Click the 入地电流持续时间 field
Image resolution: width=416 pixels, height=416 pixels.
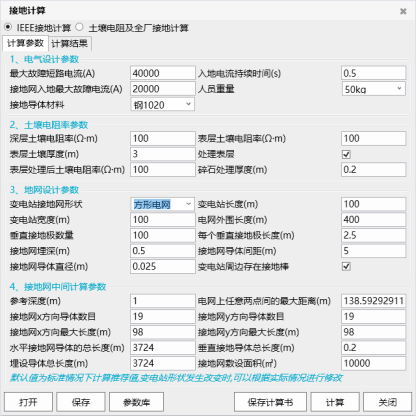(374, 73)
